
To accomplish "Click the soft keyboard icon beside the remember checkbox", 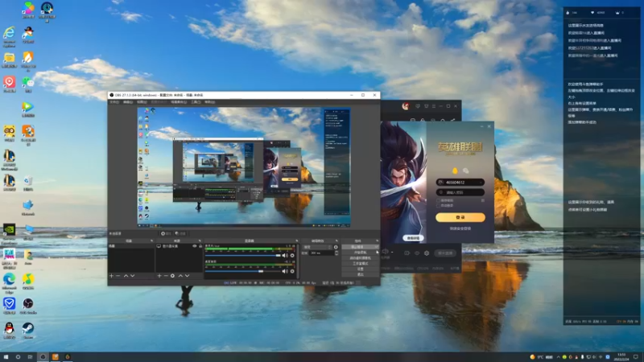I will point(482,200).
